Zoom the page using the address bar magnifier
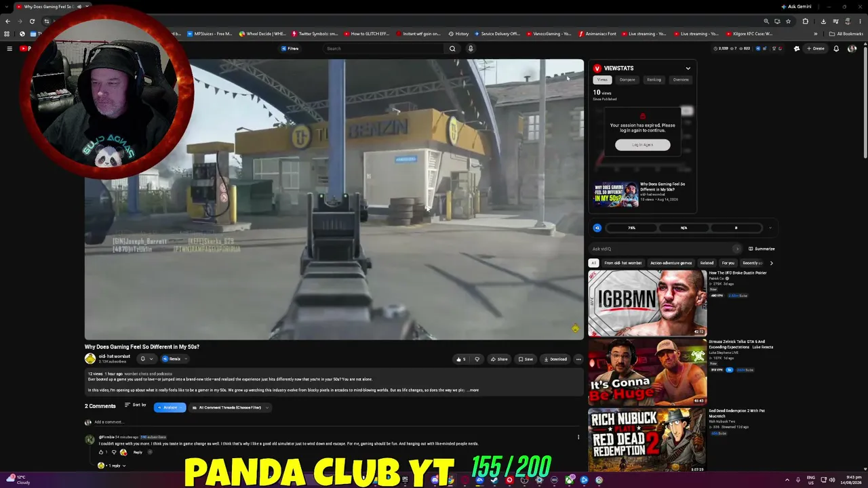The height and width of the screenshot is (488, 868). coord(766,21)
